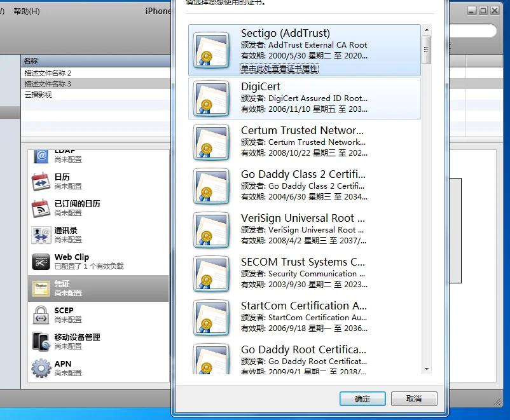This screenshot has width=510, height=420.
Task: Click the 凭证 certificate icon in sidebar
Action: 41,288
